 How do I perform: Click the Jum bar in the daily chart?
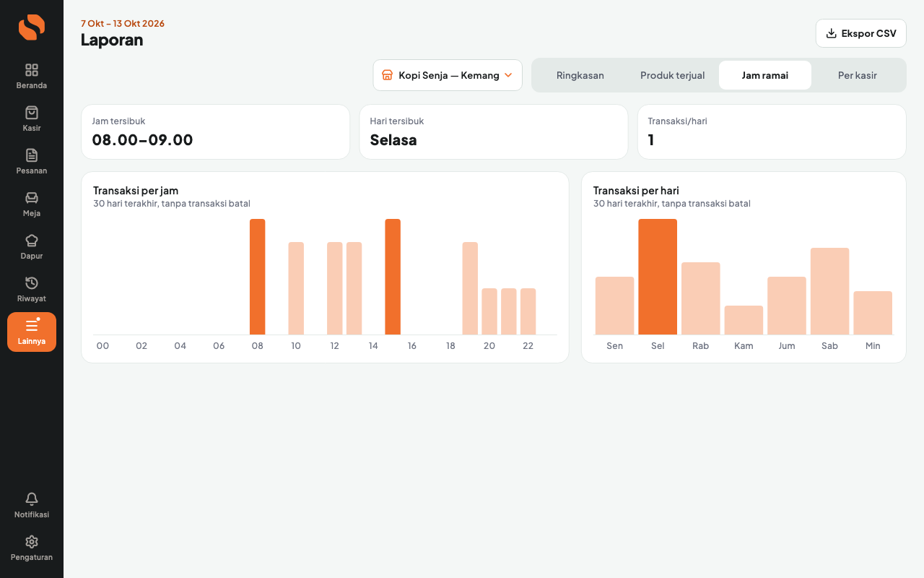point(787,306)
